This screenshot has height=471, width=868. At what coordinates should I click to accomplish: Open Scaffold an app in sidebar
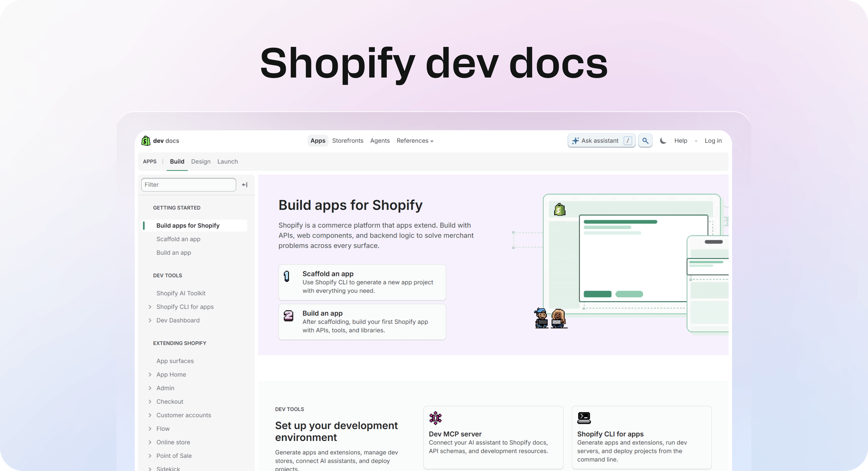click(178, 239)
